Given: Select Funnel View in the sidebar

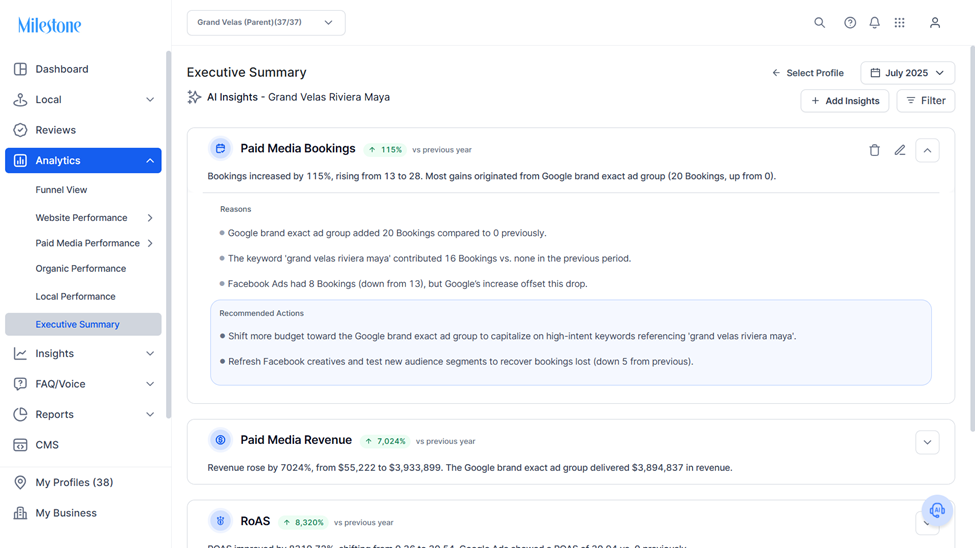Looking at the screenshot, I should (61, 190).
